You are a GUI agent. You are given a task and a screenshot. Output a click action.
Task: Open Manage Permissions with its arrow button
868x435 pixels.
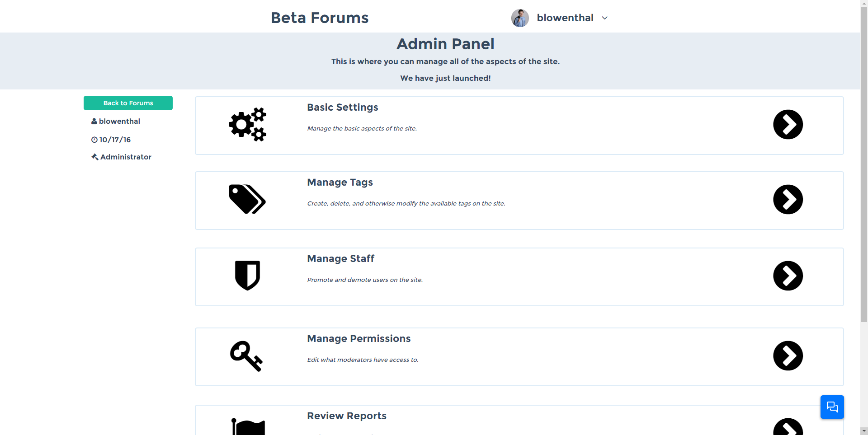[x=788, y=356]
